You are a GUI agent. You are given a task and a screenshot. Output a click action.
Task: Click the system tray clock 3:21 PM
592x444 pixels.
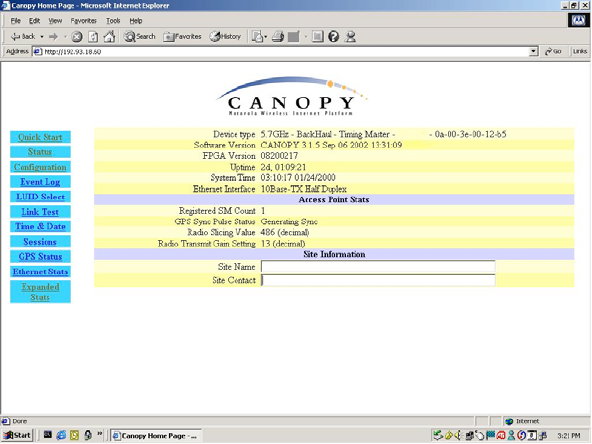tap(569, 436)
